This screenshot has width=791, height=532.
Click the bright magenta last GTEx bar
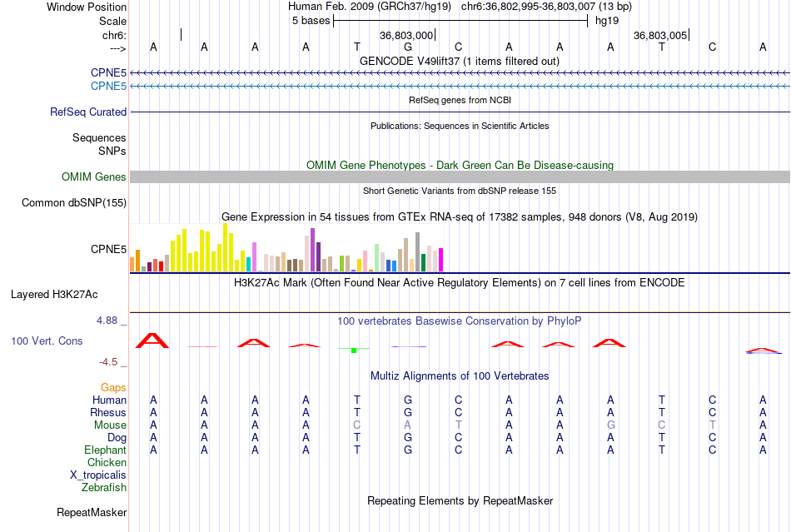(x=441, y=260)
